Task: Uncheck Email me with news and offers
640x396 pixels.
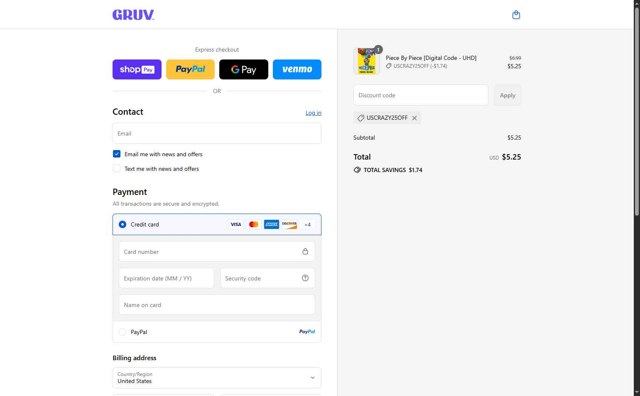Action: click(x=117, y=154)
